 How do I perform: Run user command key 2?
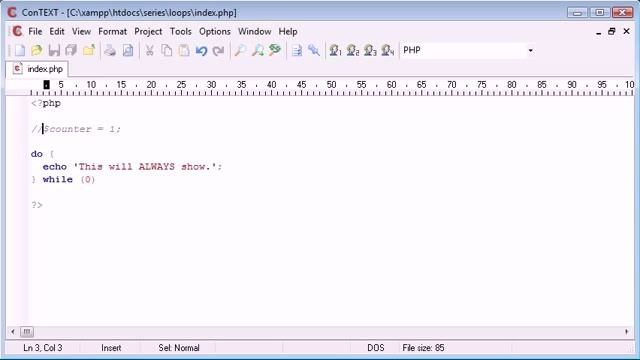pyautogui.click(x=353, y=51)
